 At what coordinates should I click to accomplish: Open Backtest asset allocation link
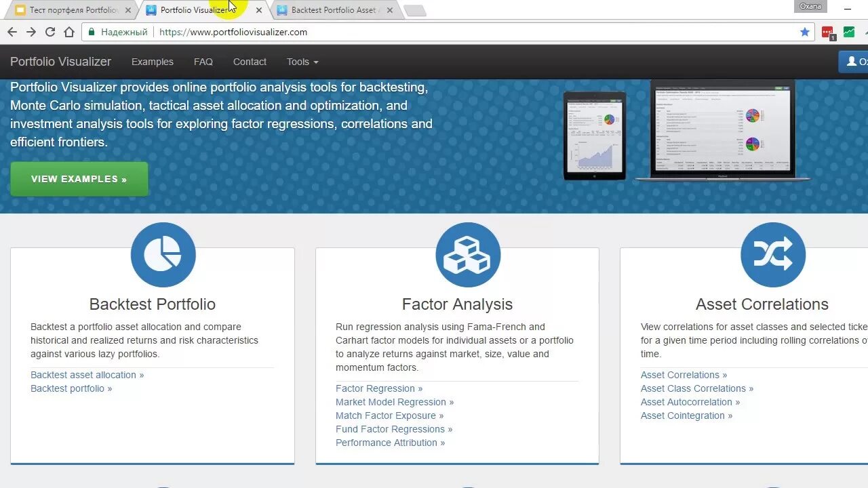click(87, 375)
